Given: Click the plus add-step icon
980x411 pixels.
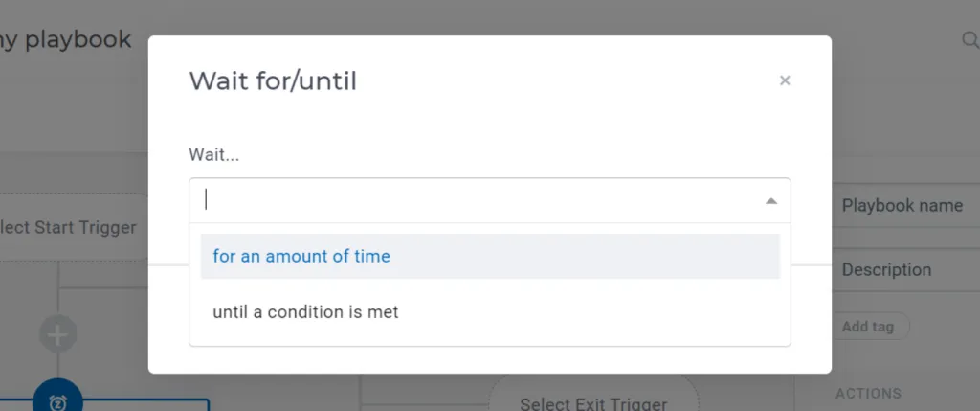Looking at the screenshot, I should (x=57, y=334).
